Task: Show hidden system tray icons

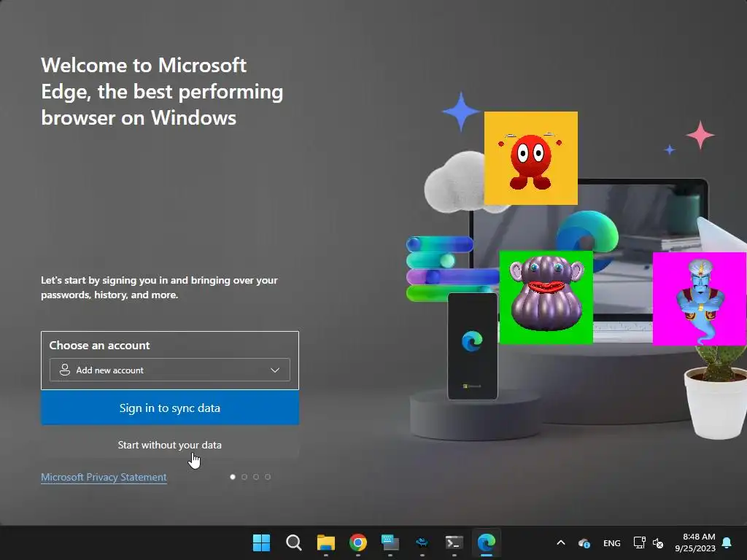Action: pos(561,542)
